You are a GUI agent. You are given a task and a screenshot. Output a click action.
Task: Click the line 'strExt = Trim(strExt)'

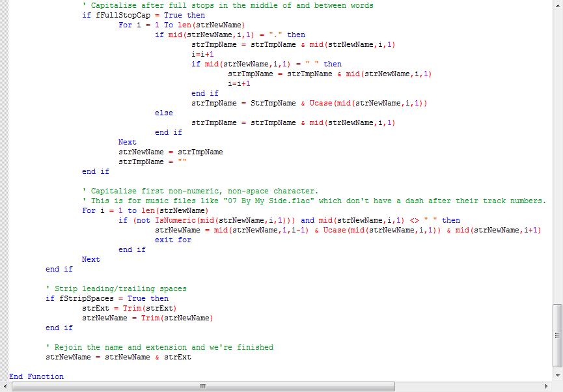click(x=130, y=308)
